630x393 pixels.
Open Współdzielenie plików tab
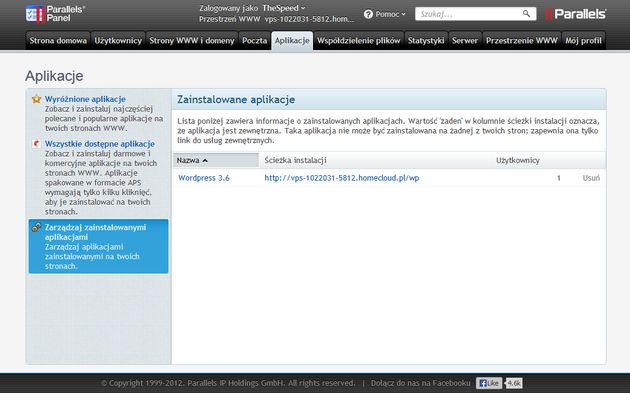coord(359,41)
